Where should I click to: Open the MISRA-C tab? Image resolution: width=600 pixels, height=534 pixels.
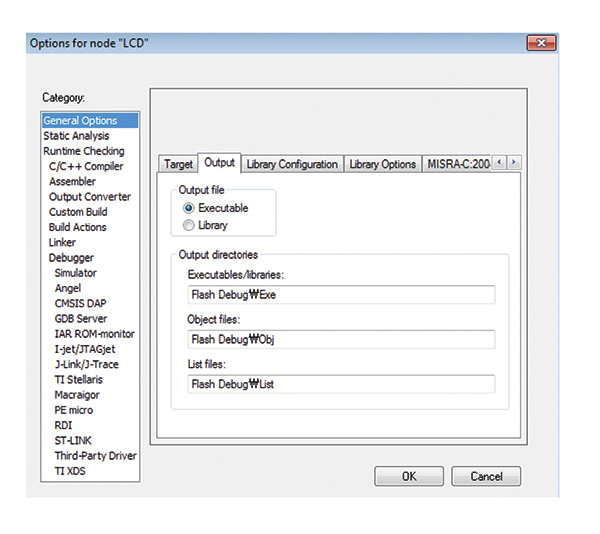(x=459, y=164)
